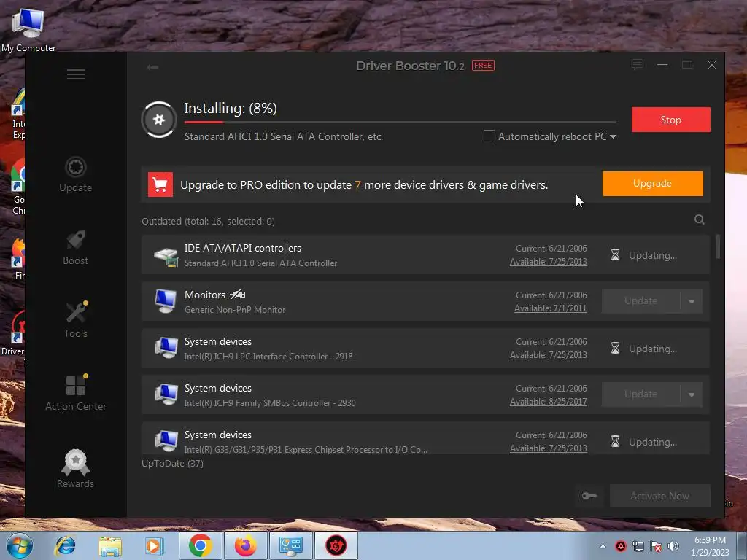Click the installation progress bar

pyautogui.click(x=400, y=122)
